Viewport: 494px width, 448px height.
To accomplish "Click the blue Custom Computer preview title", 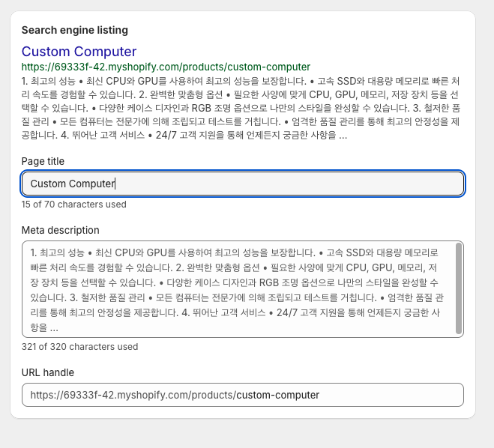I will 79,52.
